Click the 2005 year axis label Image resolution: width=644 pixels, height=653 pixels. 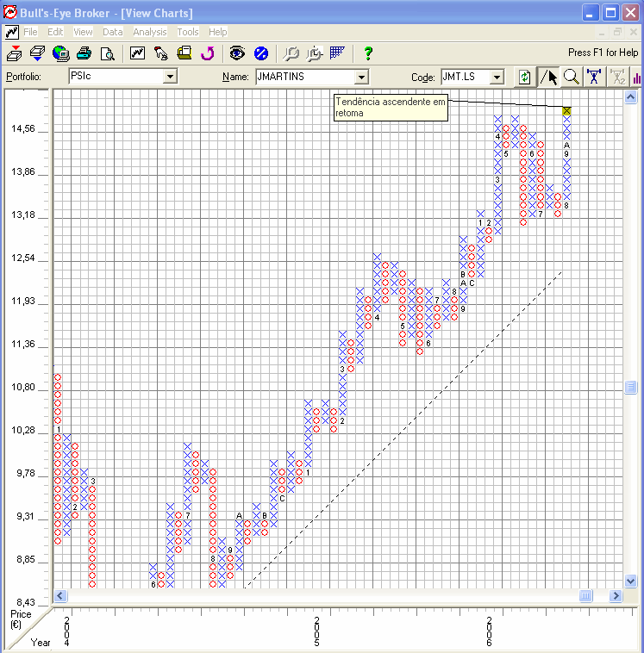pyautogui.click(x=316, y=631)
